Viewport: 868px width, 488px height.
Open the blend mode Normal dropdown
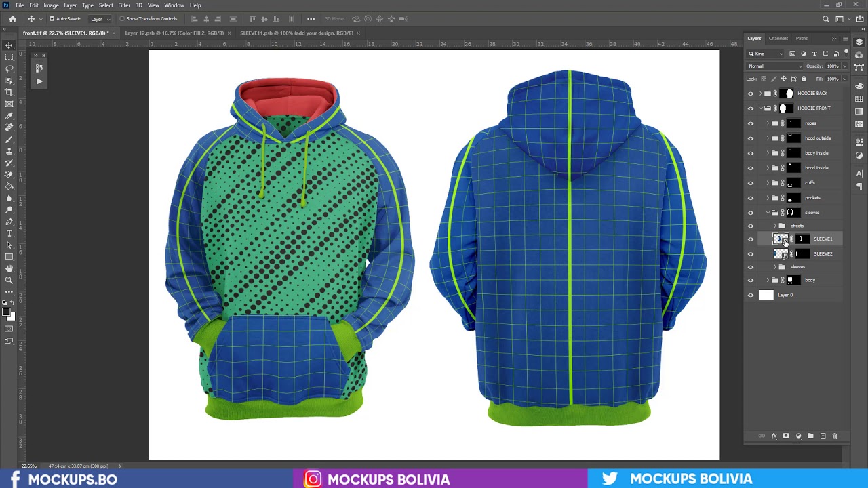(774, 66)
